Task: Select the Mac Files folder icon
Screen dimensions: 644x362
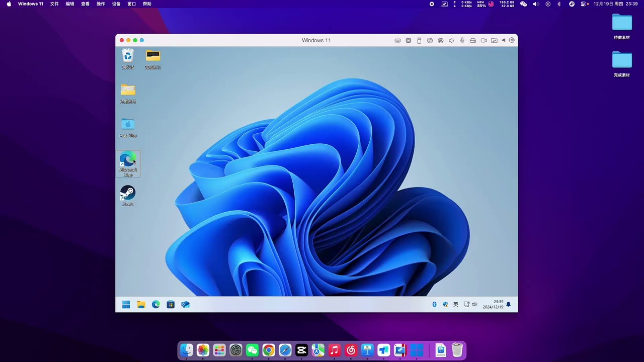Action: point(128,128)
